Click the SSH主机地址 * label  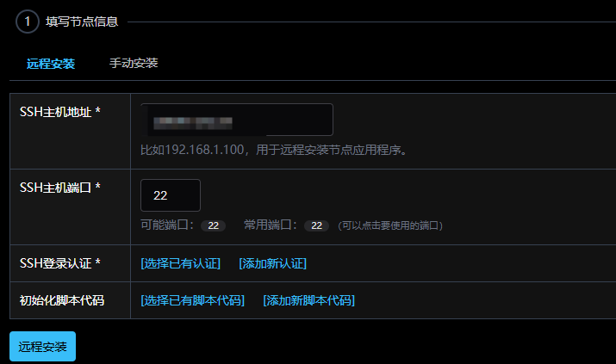click(60, 112)
